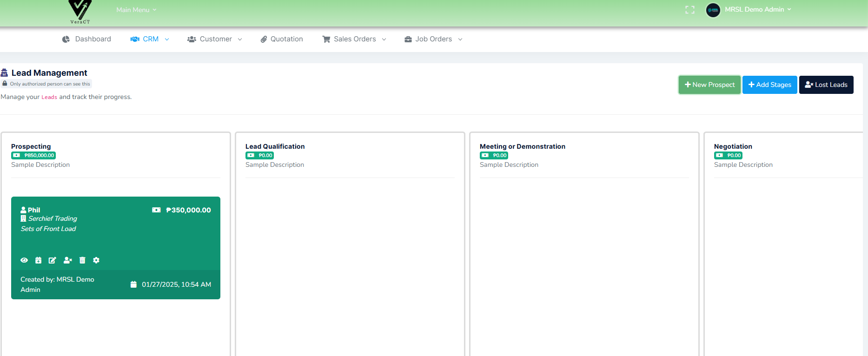Open the Lost Leads list

(826, 85)
